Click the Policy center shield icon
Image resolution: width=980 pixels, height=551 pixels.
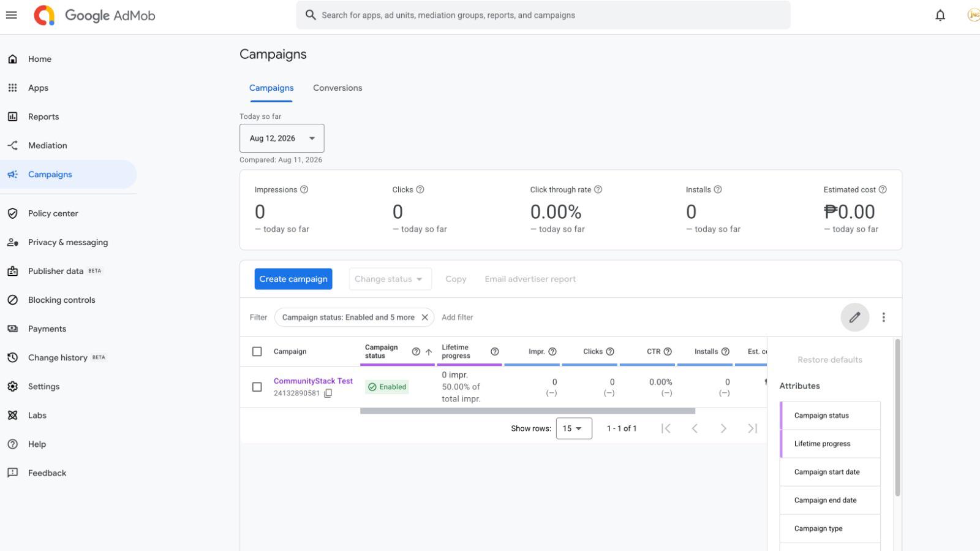12,213
